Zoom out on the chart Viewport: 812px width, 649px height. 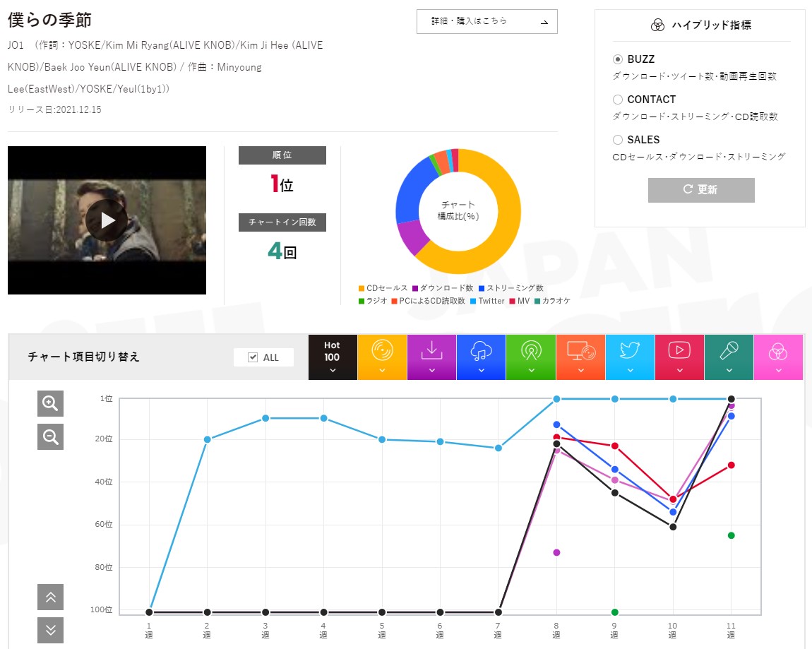[x=50, y=437]
